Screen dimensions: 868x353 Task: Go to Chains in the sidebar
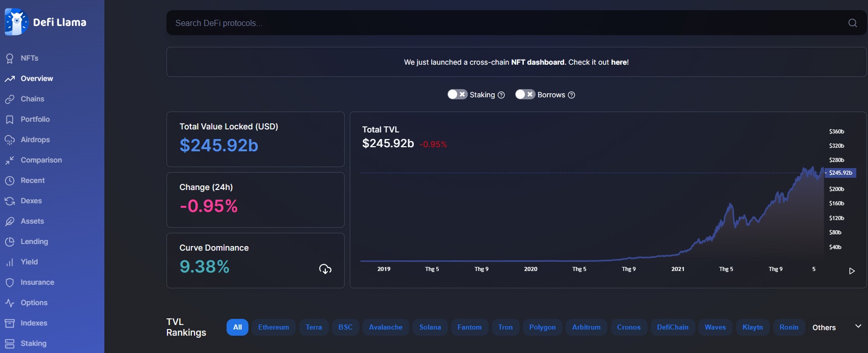32,99
